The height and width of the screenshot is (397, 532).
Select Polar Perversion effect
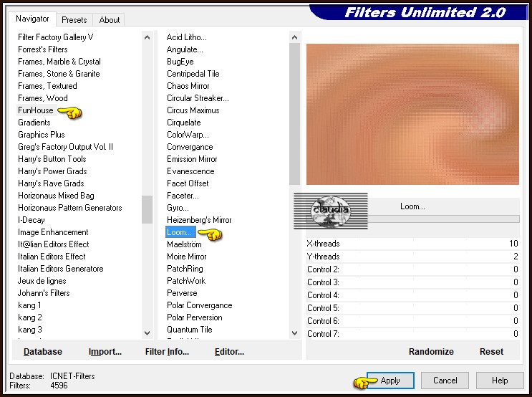[195, 317]
